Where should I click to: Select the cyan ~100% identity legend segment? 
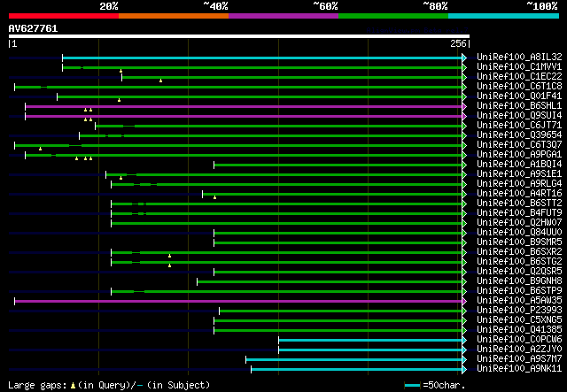click(503, 16)
